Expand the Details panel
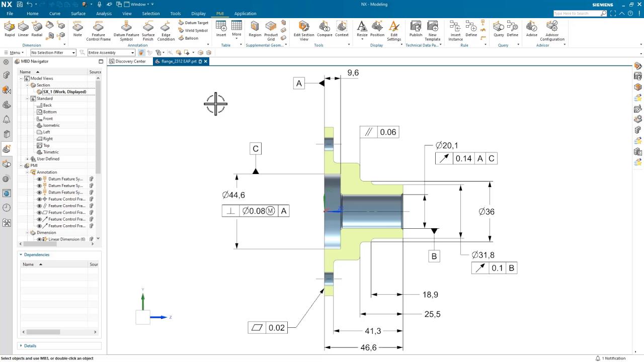644x362 pixels. coord(30,346)
